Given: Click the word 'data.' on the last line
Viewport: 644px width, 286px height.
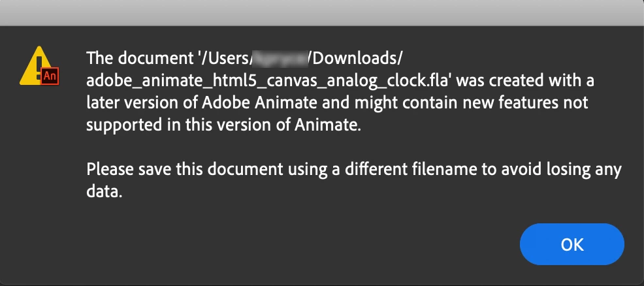Looking at the screenshot, I should pos(105,193).
